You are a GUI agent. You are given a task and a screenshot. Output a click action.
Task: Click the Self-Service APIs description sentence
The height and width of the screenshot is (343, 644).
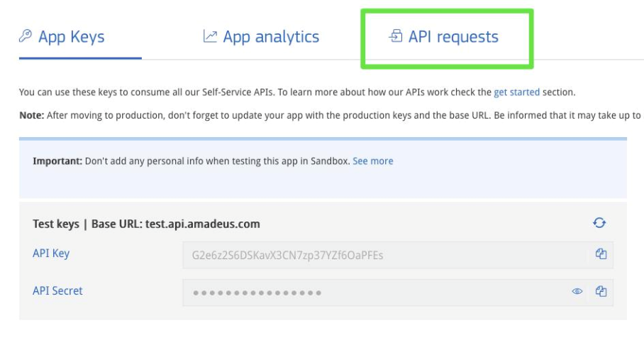point(248,92)
